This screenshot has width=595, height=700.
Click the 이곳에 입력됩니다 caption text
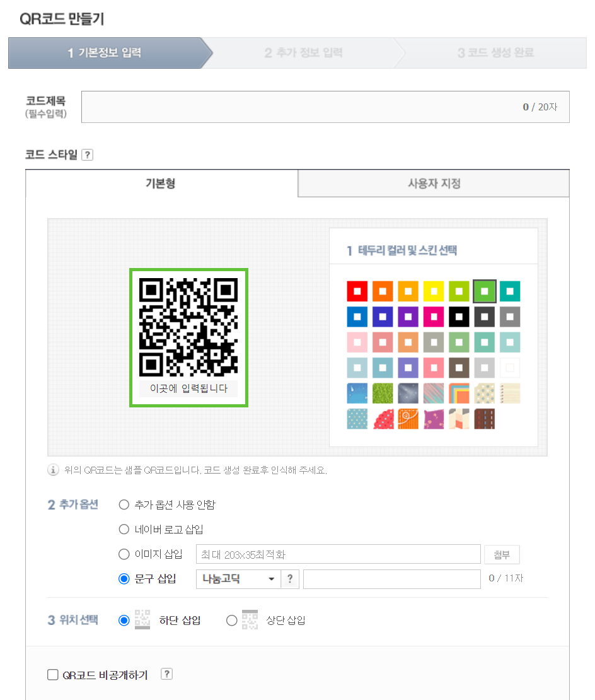tap(188, 388)
